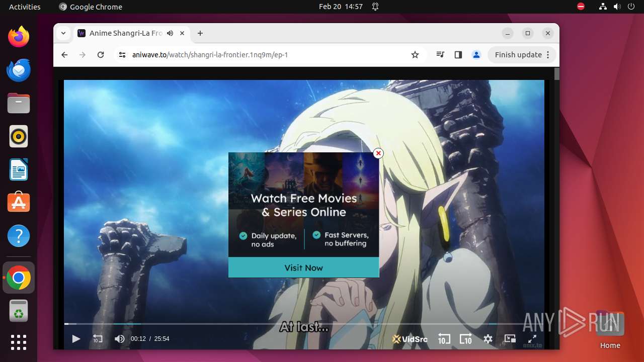Launch Thunderbird Mail from dock
This screenshot has width=644, height=362.
coord(19,70)
